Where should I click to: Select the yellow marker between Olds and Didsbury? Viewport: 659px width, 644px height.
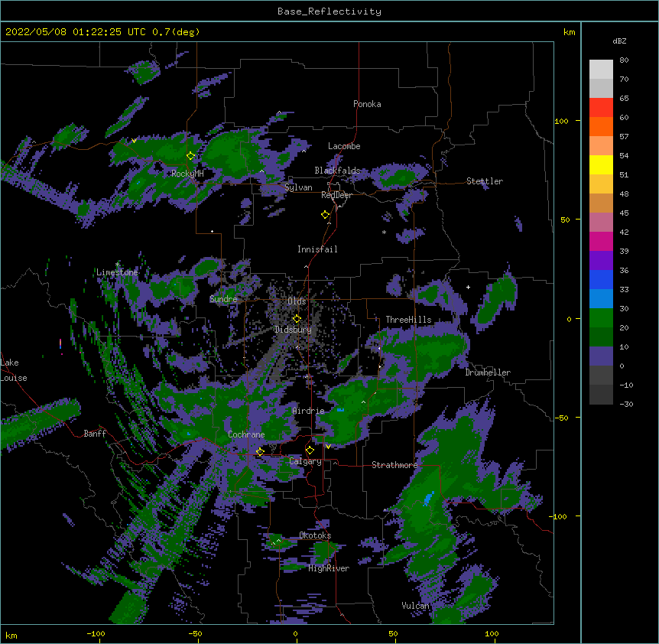click(297, 318)
